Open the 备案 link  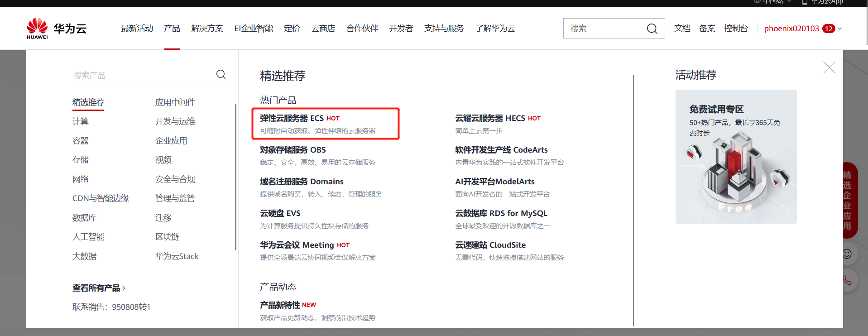coord(707,29)
